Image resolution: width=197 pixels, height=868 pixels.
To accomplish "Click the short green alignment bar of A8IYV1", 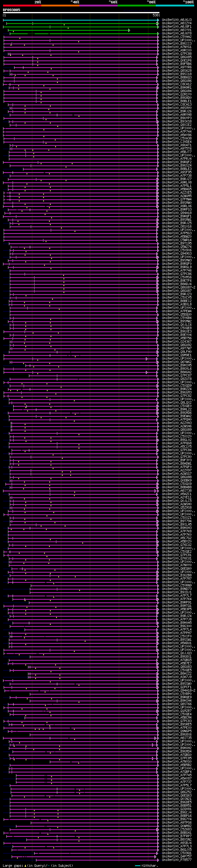I will tap(69, 30).
